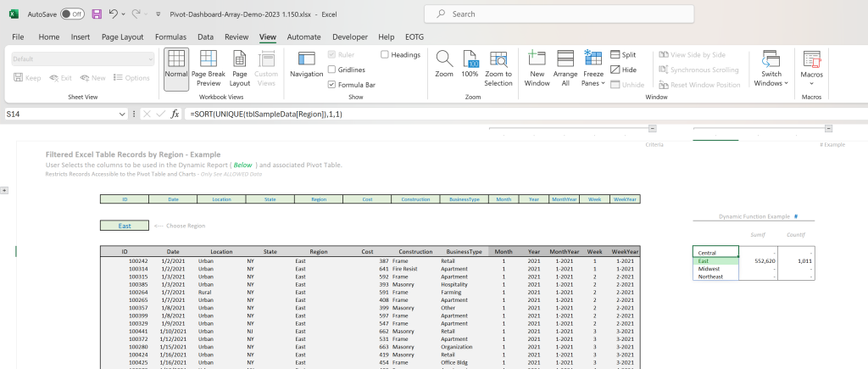The height and width of the screenshot is (369, 868).
Task: Click the Construction selector header cell
Action: pos(415,198)
